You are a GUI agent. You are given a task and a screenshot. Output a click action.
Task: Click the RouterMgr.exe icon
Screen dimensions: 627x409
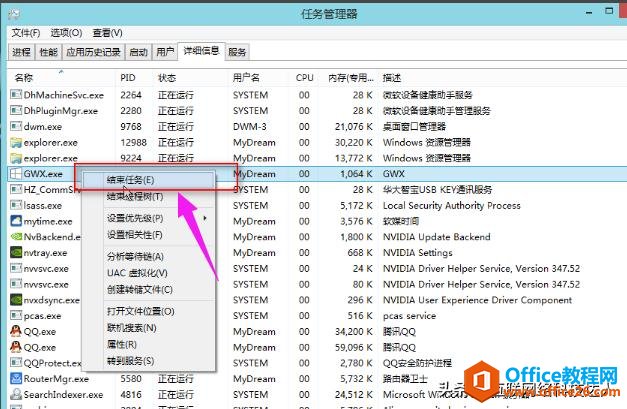click(16, 378)
